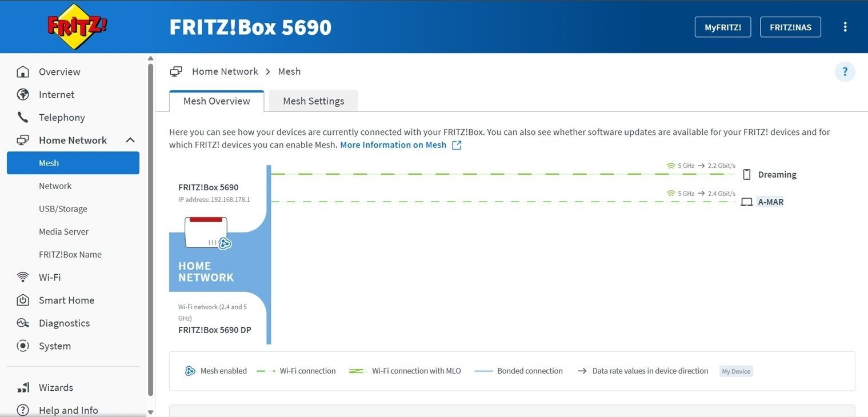Open the Telephony phone icon
Screen dimensions: 868x417
(23, 118)
